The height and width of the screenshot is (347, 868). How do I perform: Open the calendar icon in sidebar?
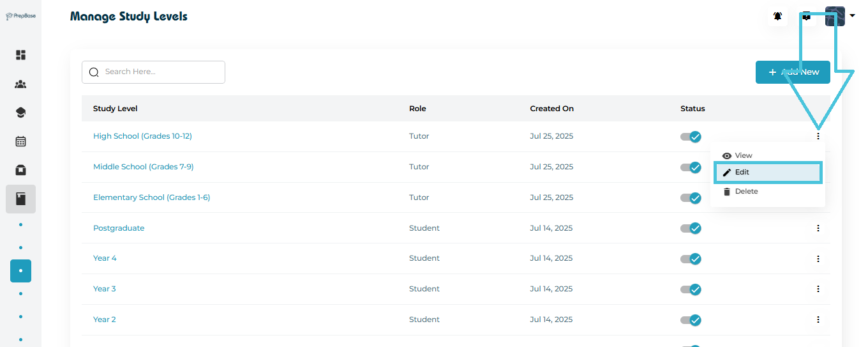pyautogui.click(x=20, y=141)
